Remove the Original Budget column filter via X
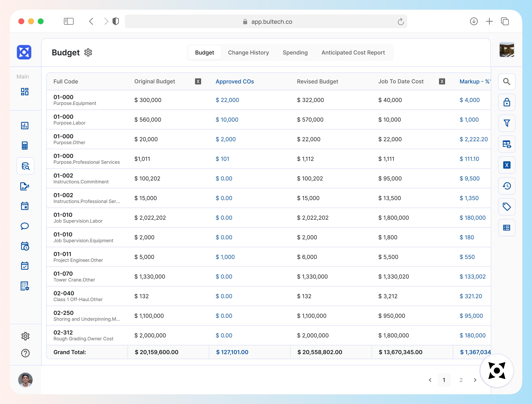Screen dimensions: 532x404 coord(198,81)
